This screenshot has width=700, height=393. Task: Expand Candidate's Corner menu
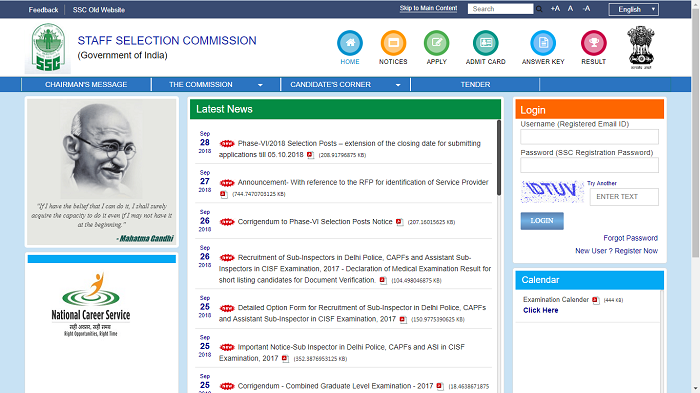pos(345,84)
